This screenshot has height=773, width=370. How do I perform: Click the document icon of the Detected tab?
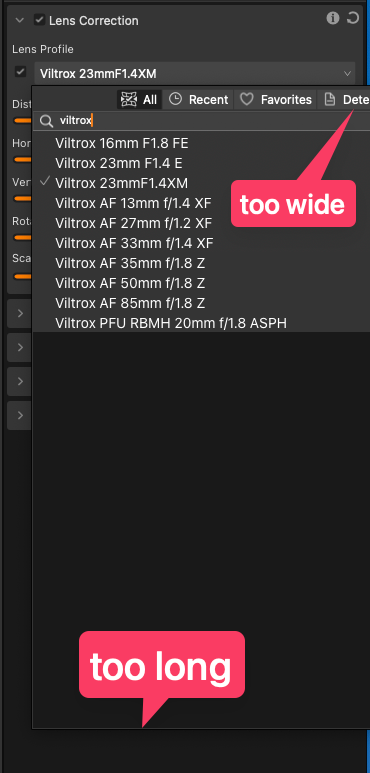click(x=330, y=100)
